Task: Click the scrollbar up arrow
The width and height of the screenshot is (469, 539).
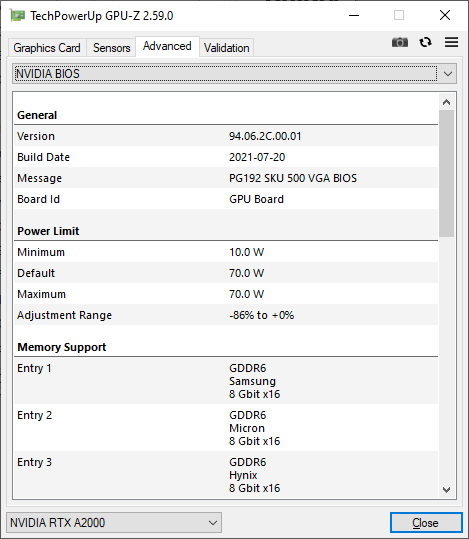Action: (446, 102)
